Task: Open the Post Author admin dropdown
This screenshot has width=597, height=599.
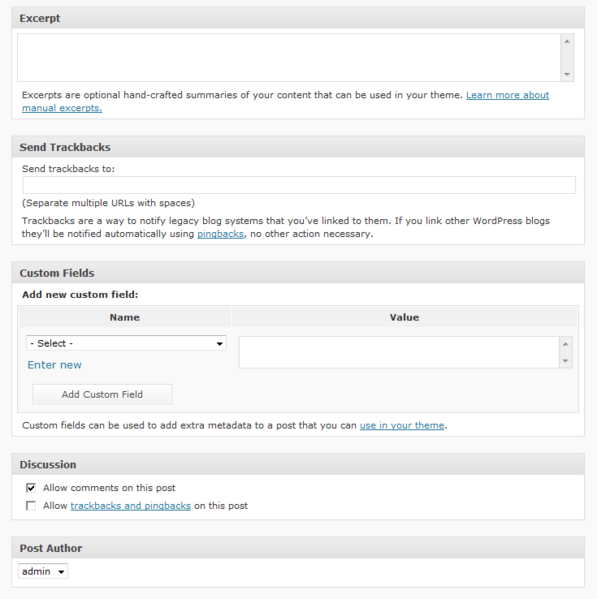Action: [x=43, y=571]
